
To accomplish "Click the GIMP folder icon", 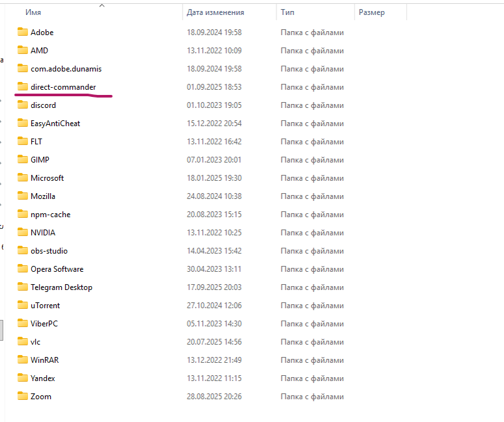I will [x=23, y=159].
